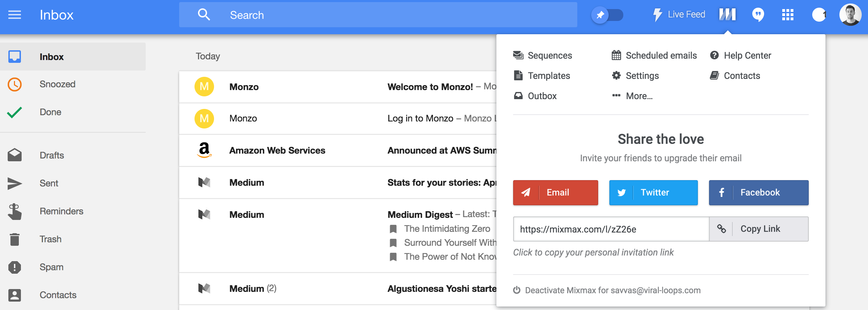Click the Sent paper plane icon
The image size is (868, 310).
(x=15, y=184)
